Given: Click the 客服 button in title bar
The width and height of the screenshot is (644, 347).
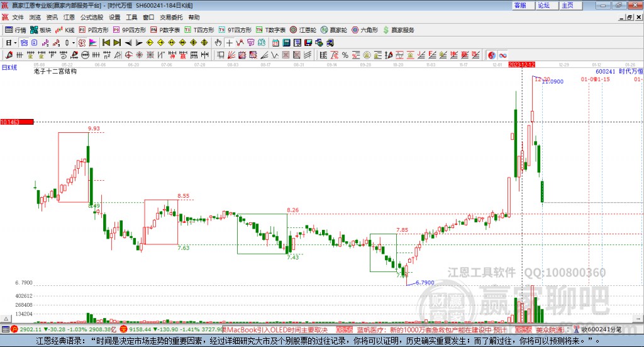Looking at the screenshot, I should coord(523,5).
